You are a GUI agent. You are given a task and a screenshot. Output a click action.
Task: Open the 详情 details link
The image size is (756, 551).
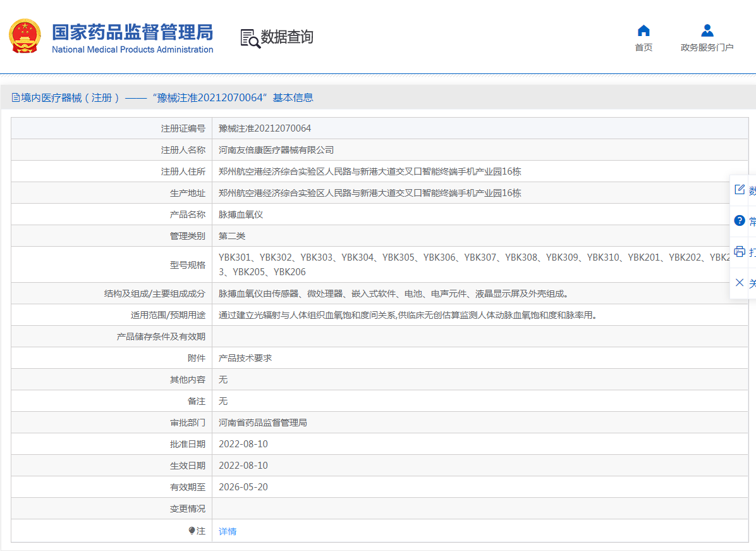(x=228, y=531)
